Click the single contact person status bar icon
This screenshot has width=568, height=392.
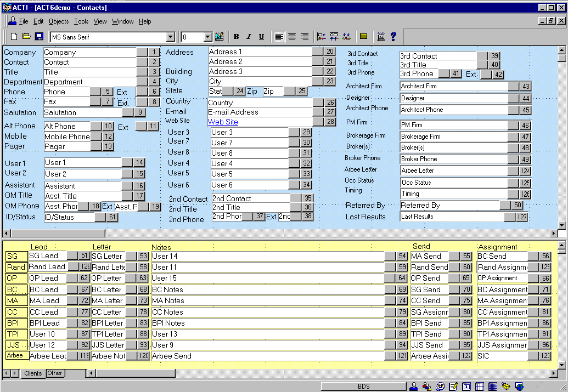[413, 387]
